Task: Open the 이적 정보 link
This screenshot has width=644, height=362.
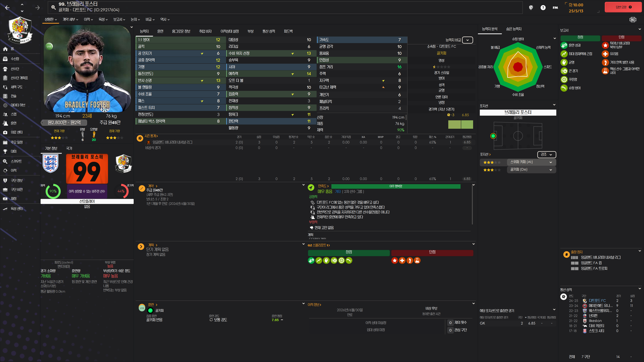Action: [314, 305]
